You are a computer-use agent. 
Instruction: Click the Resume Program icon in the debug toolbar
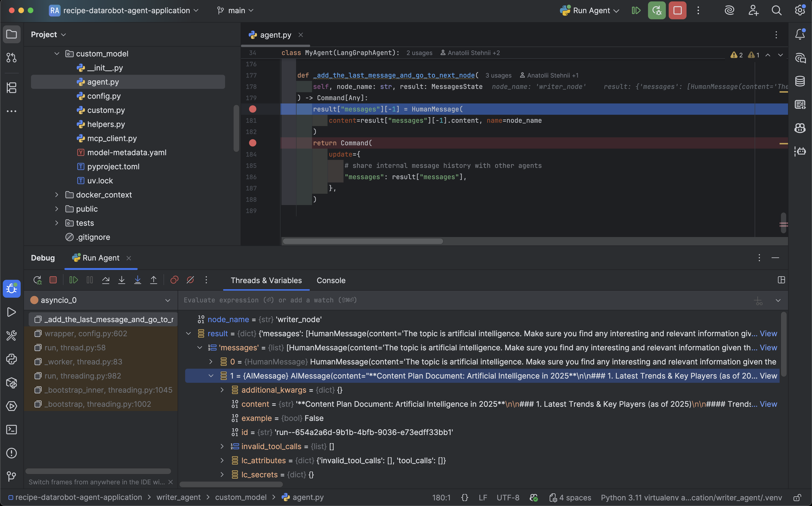pyautogui.click(x=74, y=280)
